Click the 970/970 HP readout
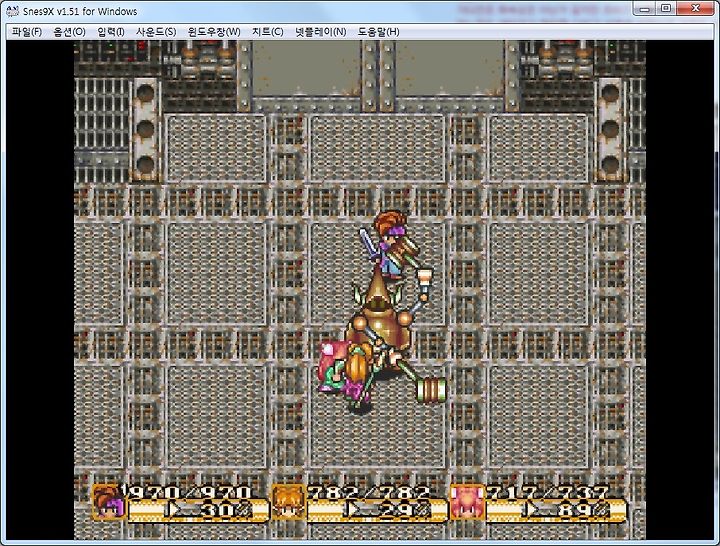The image size is (720, 546). click(189, 493)
